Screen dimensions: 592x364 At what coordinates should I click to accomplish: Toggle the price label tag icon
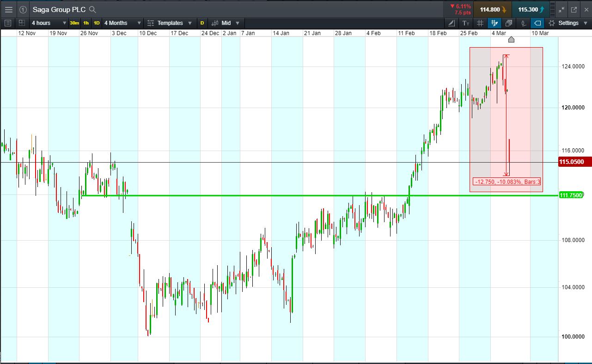537,23
